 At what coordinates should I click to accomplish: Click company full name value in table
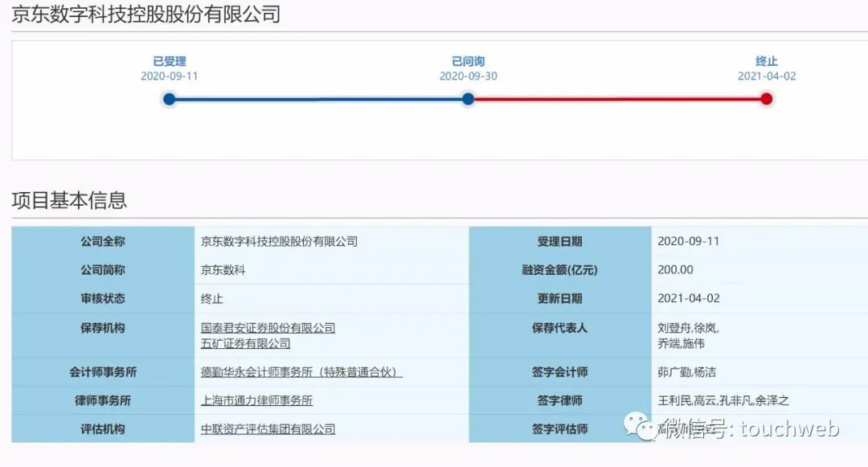coord(279,241)
